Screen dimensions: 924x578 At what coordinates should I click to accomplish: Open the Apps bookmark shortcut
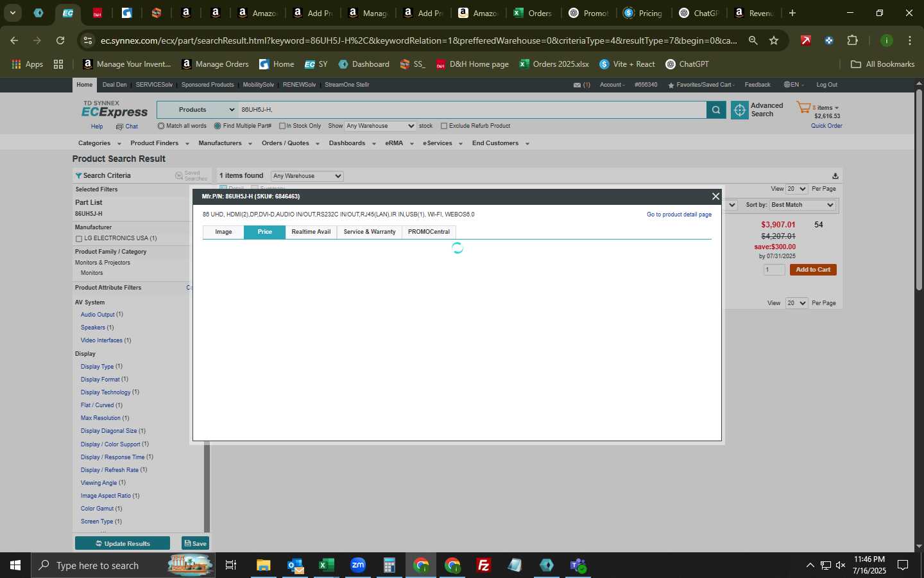pyautogui.click(x=28, y=64)
